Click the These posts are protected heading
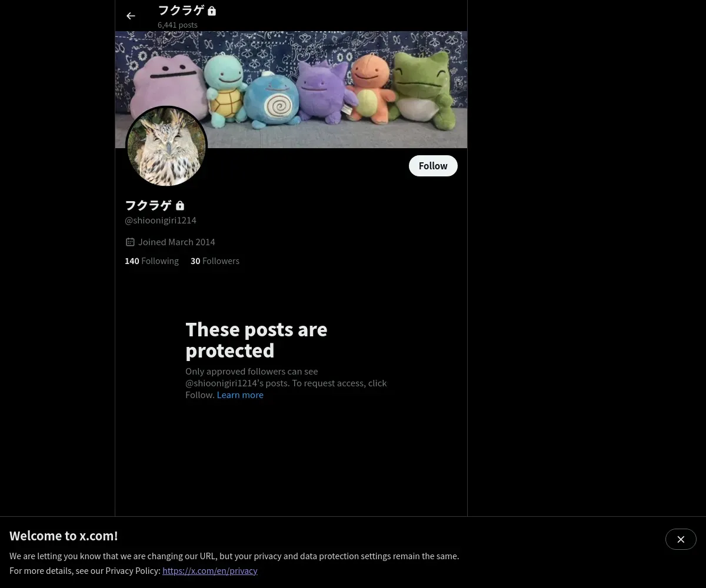The image size is (706, 588). click(x=257, y=340)
